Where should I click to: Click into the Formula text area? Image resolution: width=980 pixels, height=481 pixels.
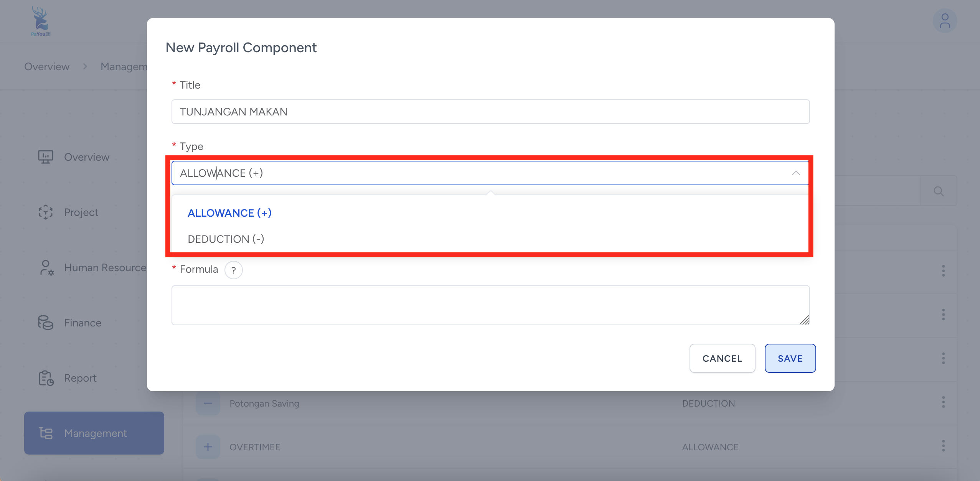click(490, 305)
